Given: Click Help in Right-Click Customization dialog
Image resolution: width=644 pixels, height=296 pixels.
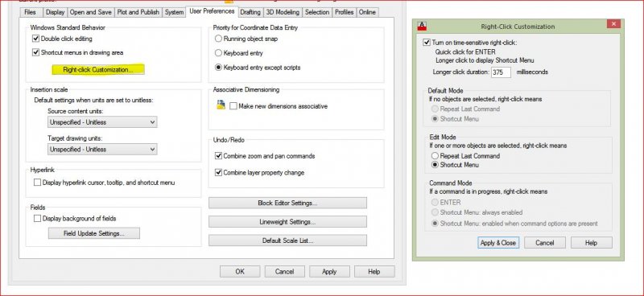Looking at the screenshot, I should [x=591, y=243].
